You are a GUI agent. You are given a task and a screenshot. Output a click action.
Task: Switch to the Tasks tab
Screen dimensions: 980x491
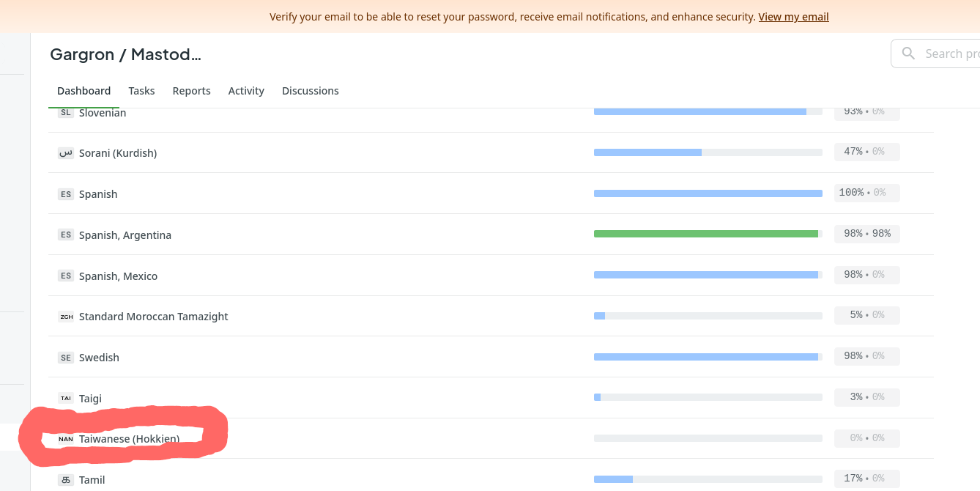click(141, 91)
